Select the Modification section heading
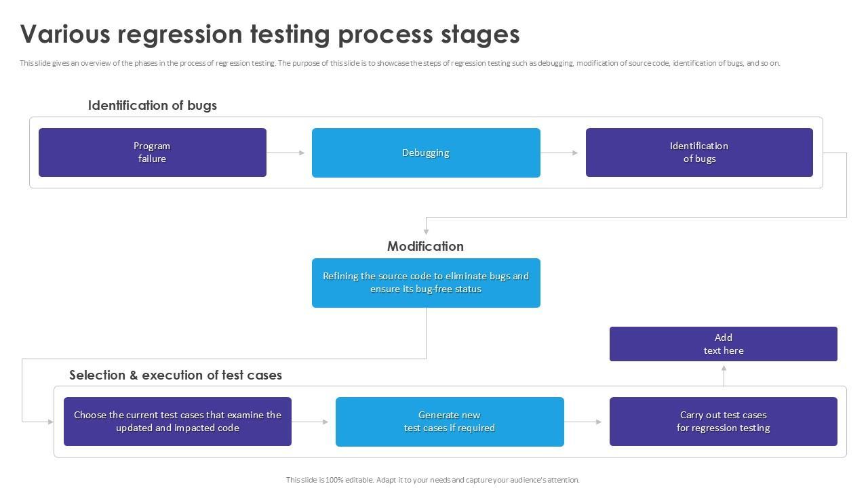This screenshot has width=868, height=488. 425,246
